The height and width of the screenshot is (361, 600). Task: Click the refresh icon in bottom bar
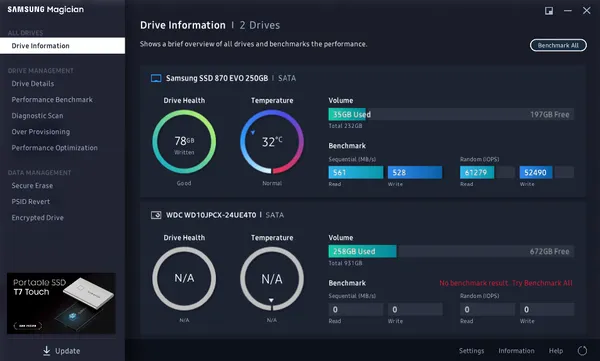(x=582, y=351)
